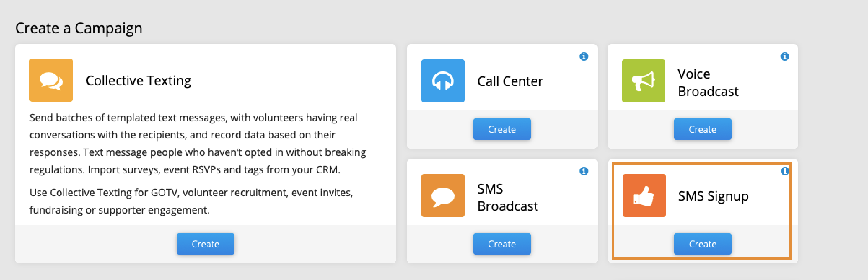Create a Voice Broadcast campaign
This screenshot has width=868, height=280.
point(703,129)
